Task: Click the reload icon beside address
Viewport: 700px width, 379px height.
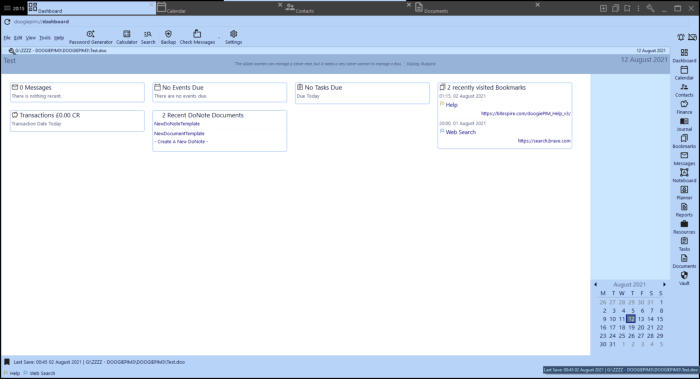Action: [x=7, y=21]
